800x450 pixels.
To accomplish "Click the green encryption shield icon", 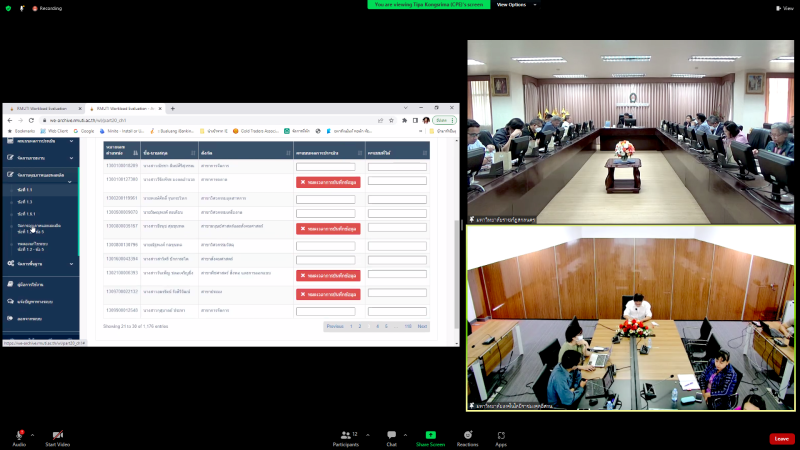I will (8, 7).
